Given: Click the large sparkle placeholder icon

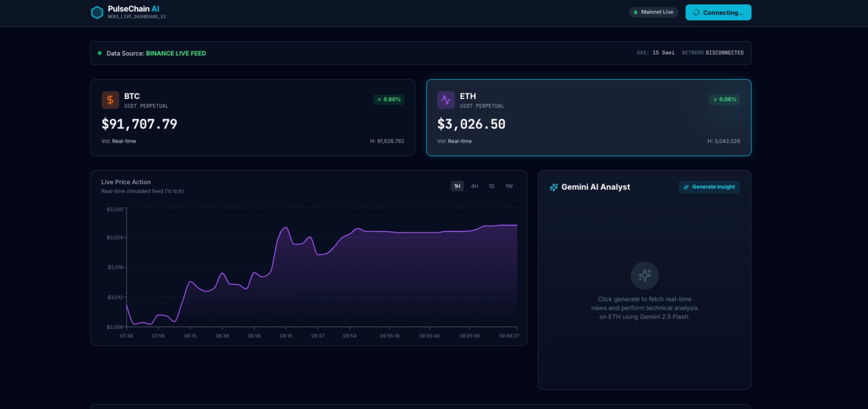Looking at the screenshot, I should tap(644, 275).
